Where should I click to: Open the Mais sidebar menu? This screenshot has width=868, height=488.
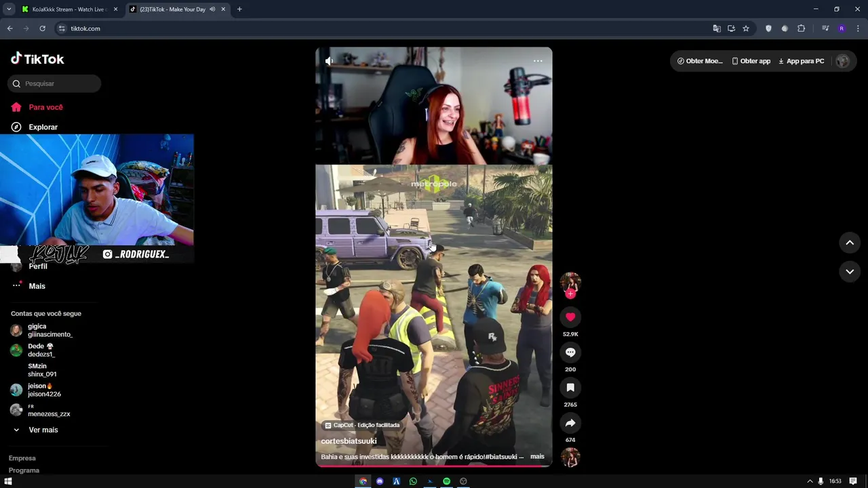point(28,286)
